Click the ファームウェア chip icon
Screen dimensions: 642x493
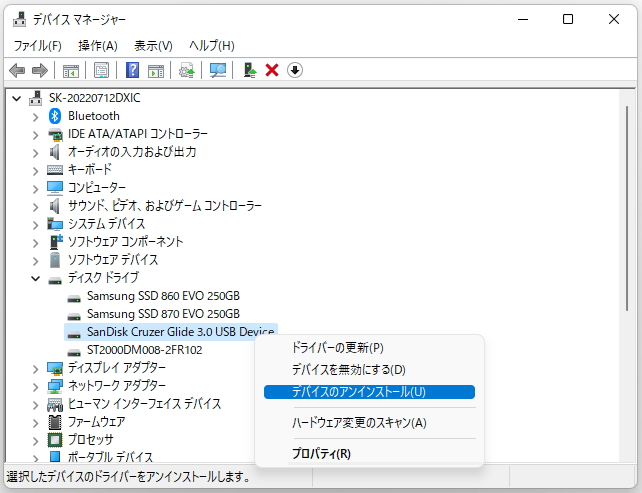tap(55, 422)
